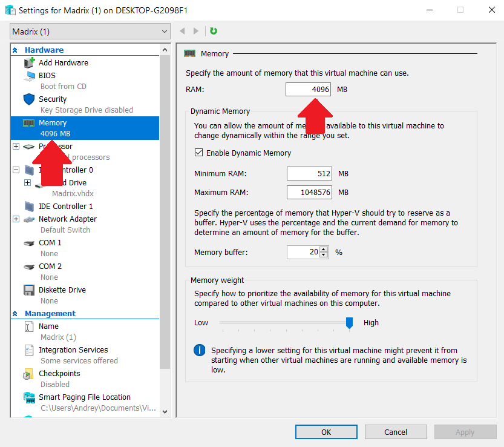Screen dimensions: 504x447
Task: Select Smart Paging File Location item
Action: (x=85, y=397)
